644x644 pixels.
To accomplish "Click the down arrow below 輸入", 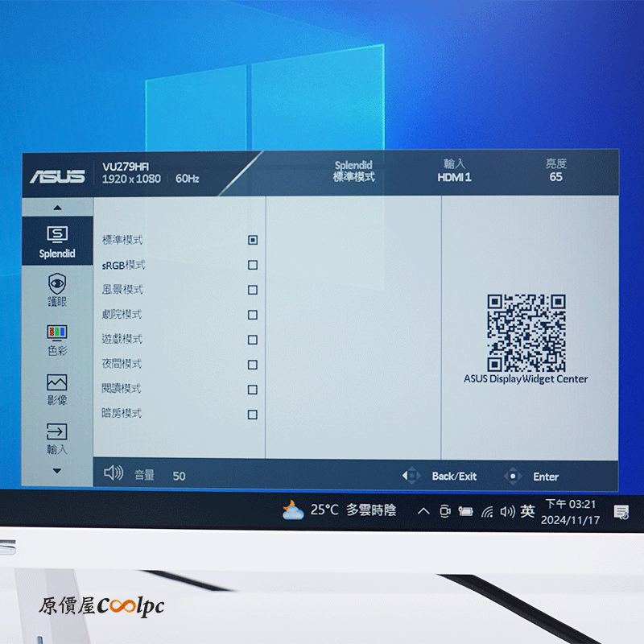I will tap(57, 471).
